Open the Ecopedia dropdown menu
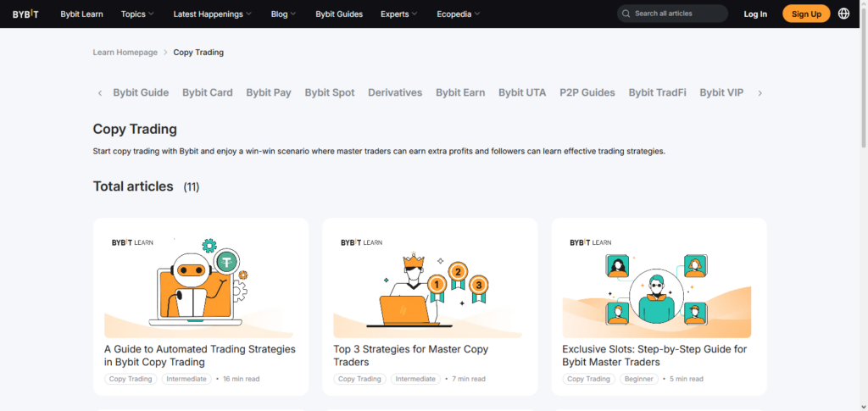This screenshot has height=411, width=868. click(x=458, y=14)
